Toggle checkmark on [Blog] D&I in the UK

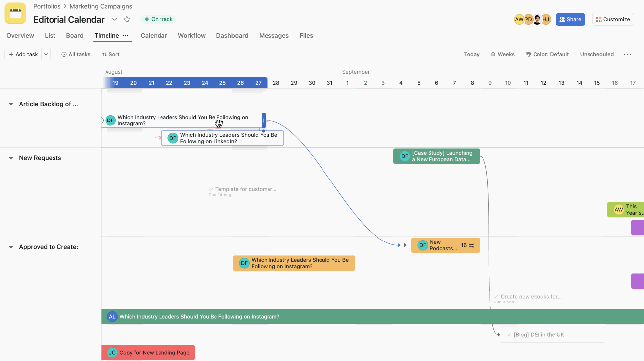[x=509, y=335]
